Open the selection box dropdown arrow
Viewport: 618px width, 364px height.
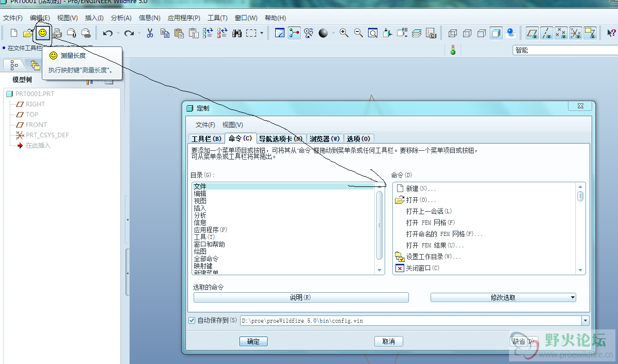point(261,33)
